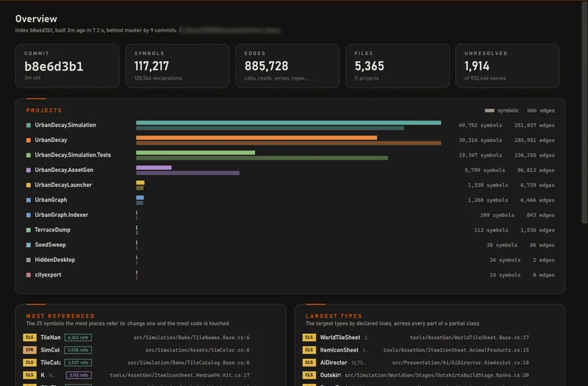Click 285,951 edges value
The height and width of the screenshot is (386, 588).
click(534, 140)
